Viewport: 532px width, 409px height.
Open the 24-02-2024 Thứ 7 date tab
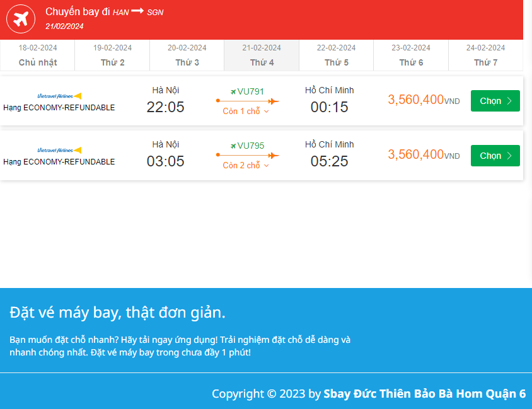[x=485, y=55]
